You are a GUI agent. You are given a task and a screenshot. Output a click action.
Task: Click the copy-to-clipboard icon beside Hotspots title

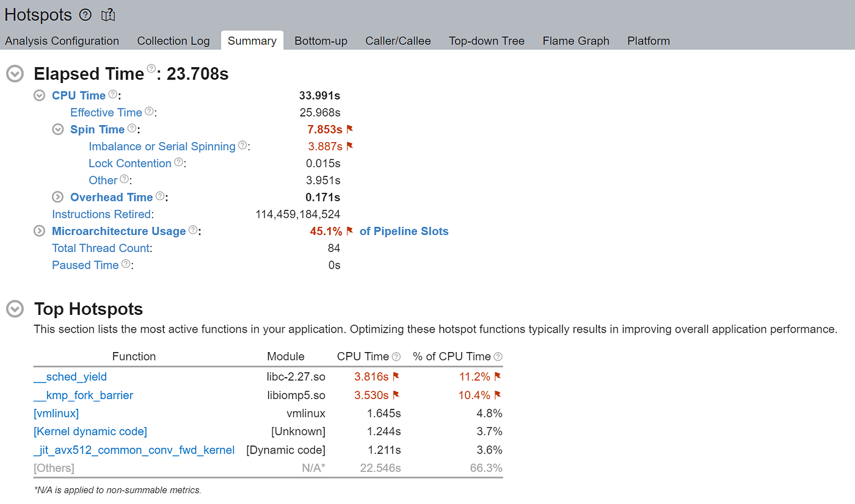pos(108,14)
